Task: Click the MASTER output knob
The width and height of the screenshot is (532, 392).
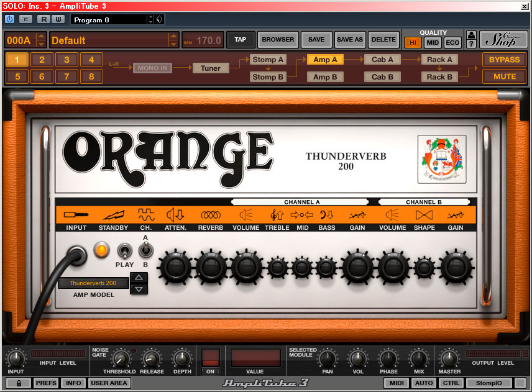Action: (449, 358)
